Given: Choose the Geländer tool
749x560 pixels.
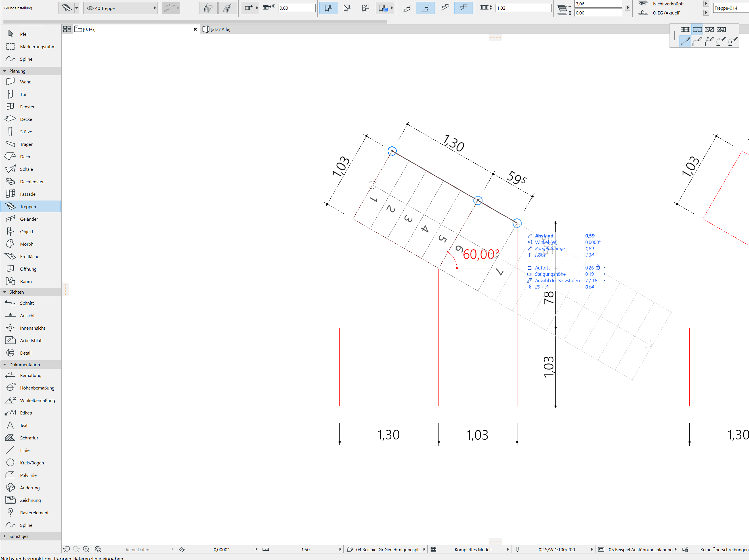Looking at the screenshot, I should tap(29, 219).
